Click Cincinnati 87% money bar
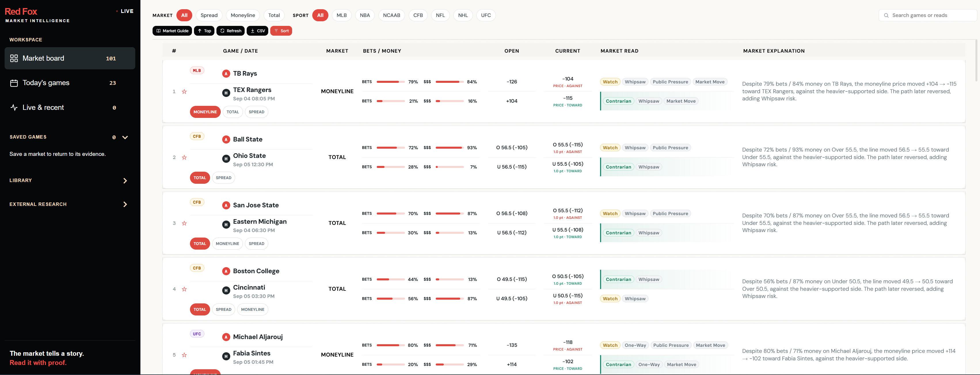 (x=449, y=299)
